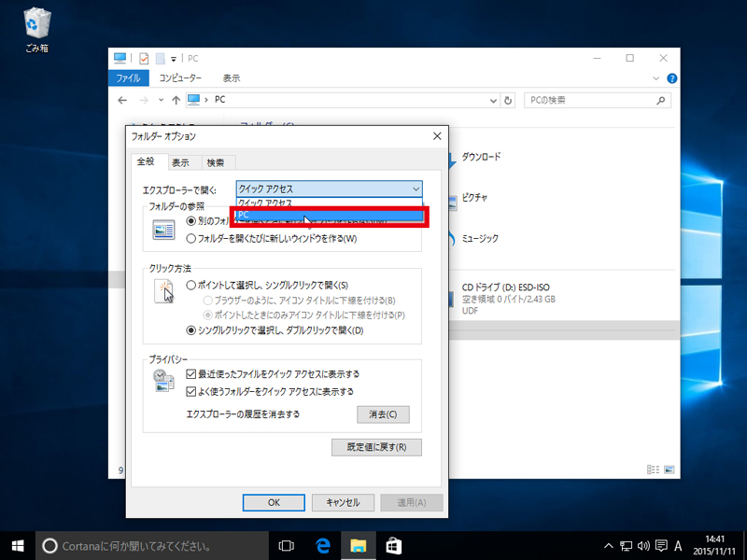Select the ピクチャ folder

(x=474, y=198)
